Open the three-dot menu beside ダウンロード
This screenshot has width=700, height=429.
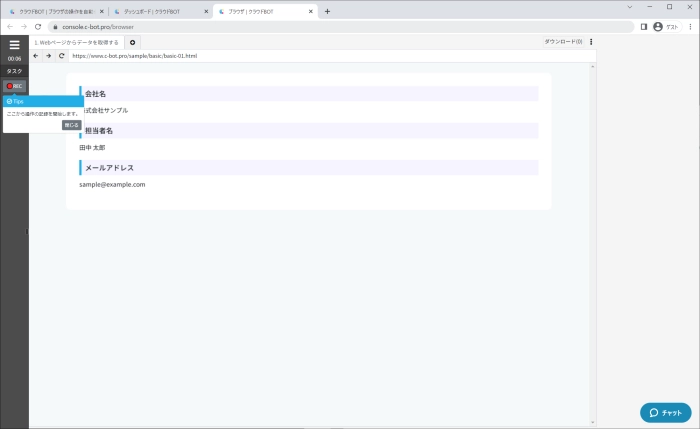(x=591, y=42)
